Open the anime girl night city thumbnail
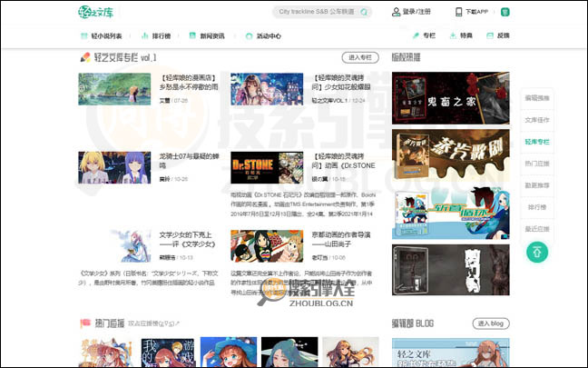The height and width of the screenshot is (368, 588). [x=267, y=89]
